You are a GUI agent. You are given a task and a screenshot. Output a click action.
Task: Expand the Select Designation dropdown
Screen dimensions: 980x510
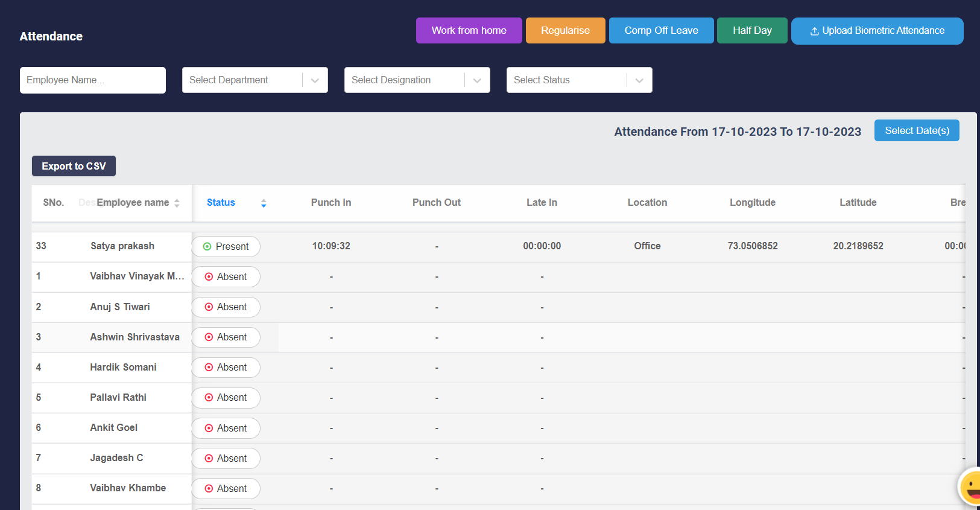coord(417,80)
